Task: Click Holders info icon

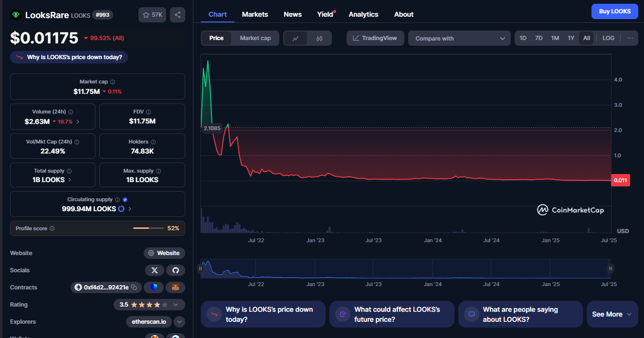Action: 154,142
